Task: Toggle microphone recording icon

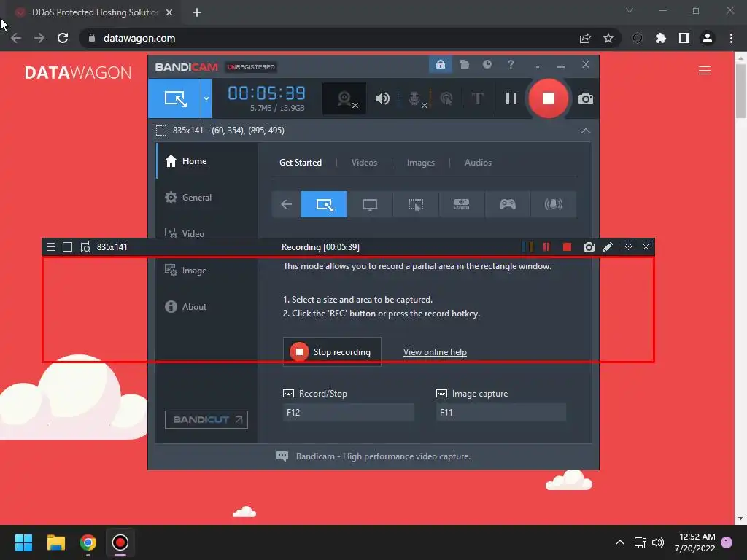Action: tap(416, 98)
